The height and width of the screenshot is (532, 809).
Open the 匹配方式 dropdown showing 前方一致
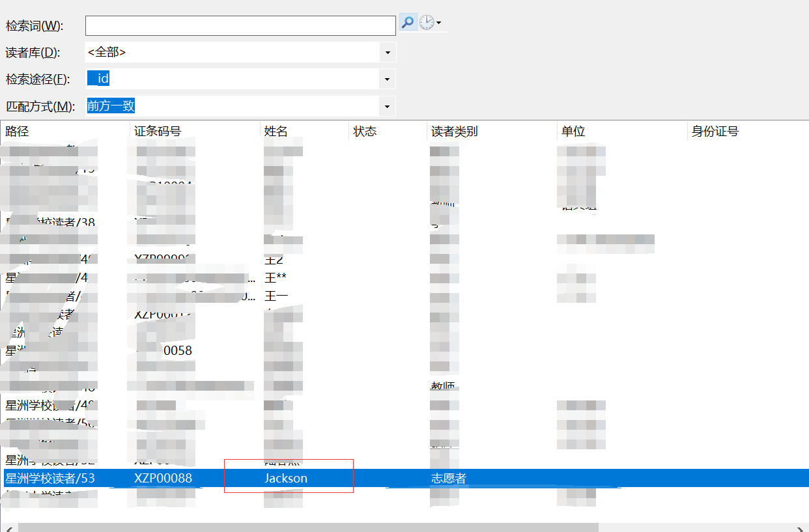click(x=240, y=106)
